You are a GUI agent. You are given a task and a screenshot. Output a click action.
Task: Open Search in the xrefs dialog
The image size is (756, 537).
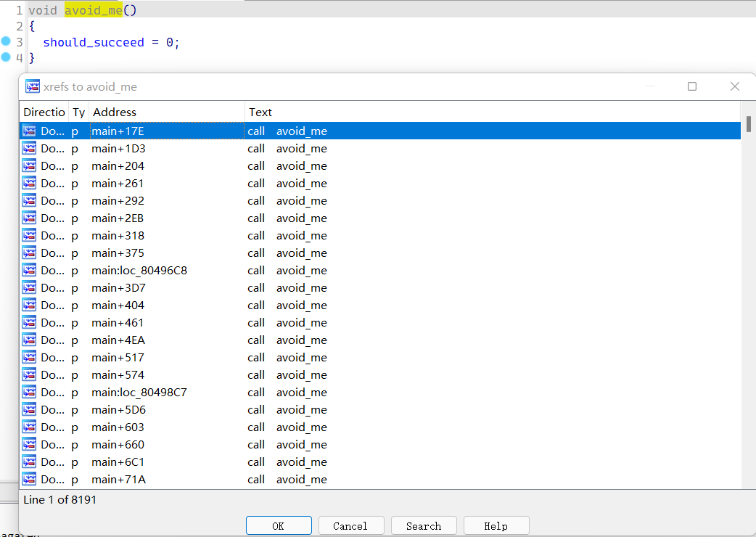(x=424, y=526)
